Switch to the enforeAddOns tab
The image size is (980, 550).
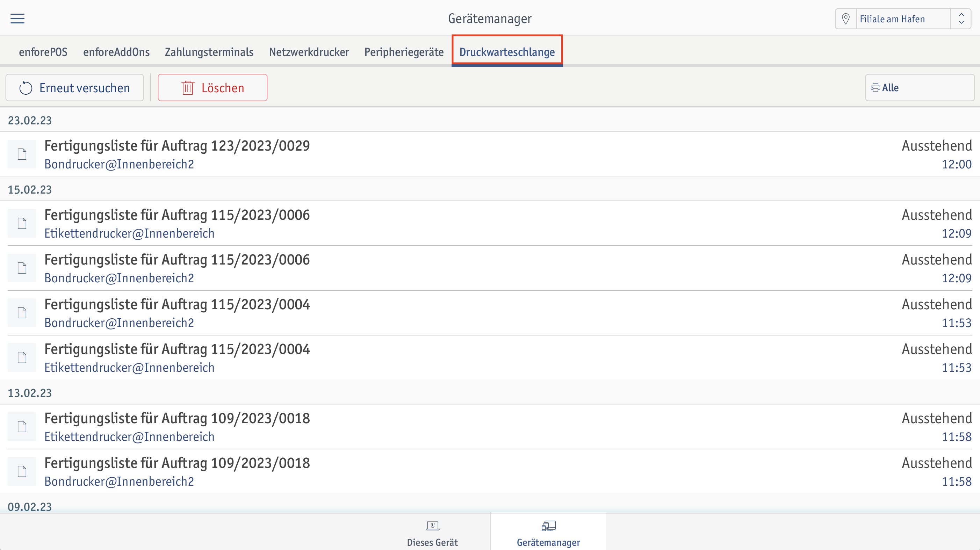(x=116, y=52)
